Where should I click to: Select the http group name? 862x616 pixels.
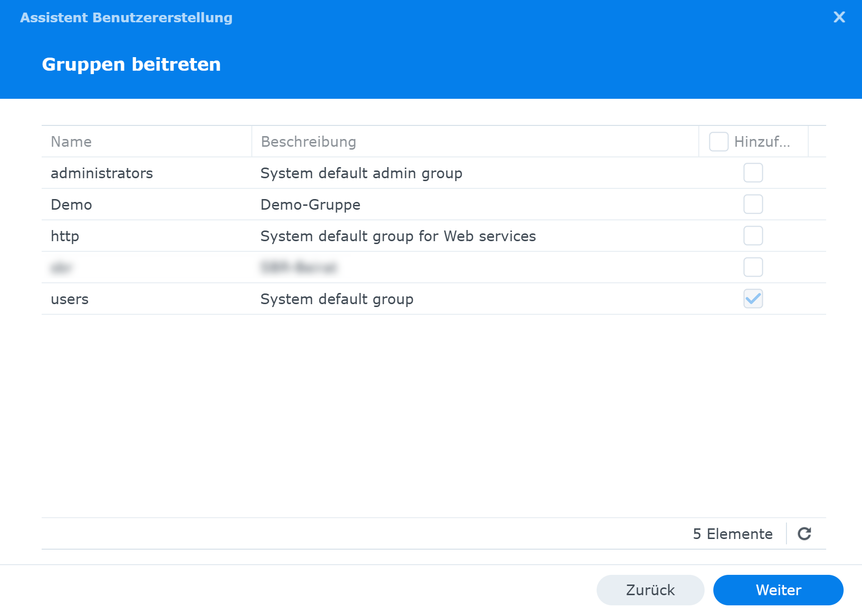point(65,236)
